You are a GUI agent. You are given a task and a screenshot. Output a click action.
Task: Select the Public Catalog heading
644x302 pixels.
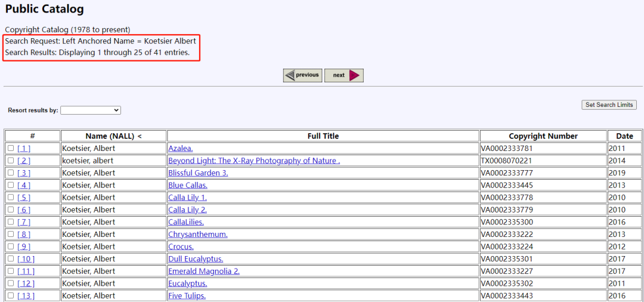pyautogui.click(x=44, y=8)
